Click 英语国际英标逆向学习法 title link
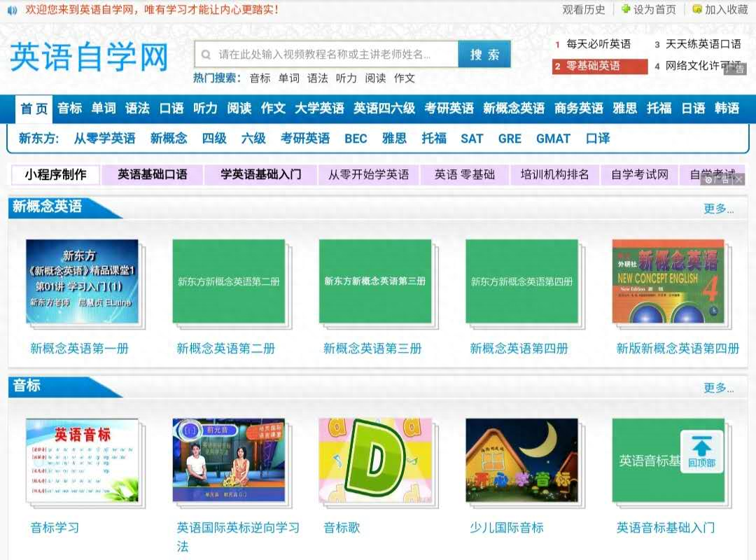The image size is (756, 560). pos(238,537)
